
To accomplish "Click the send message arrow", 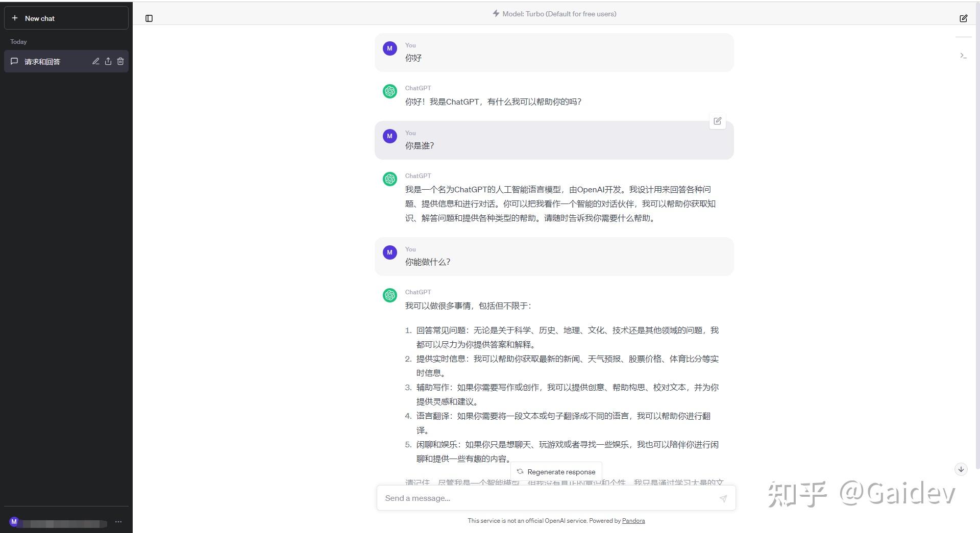I will coord(723,498).
